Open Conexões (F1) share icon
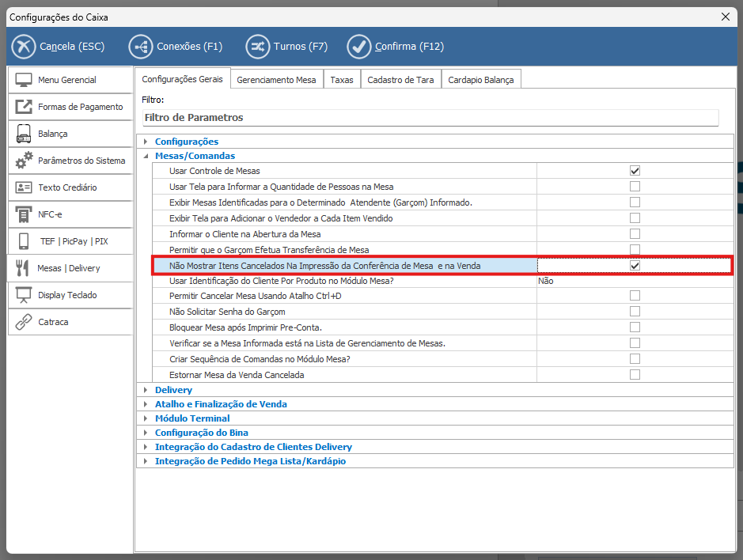 (x=140, y=47)
